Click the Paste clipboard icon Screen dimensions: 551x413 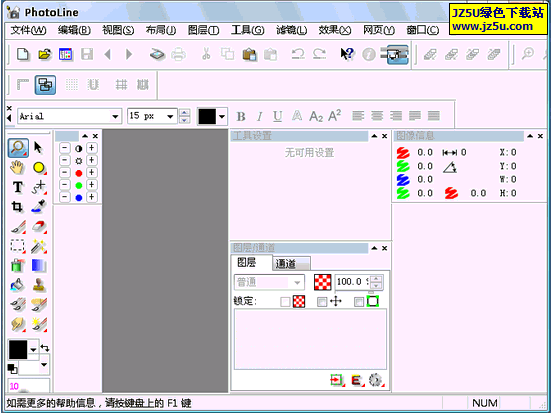[249, 55]
